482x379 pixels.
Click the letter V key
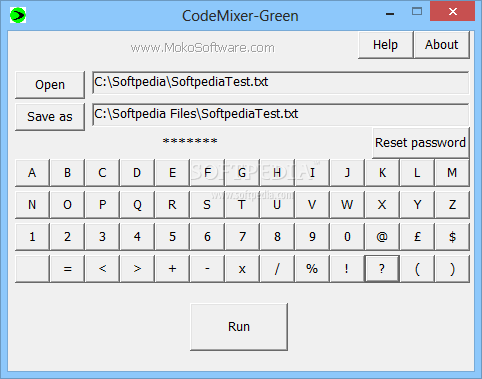click(312, 205)
